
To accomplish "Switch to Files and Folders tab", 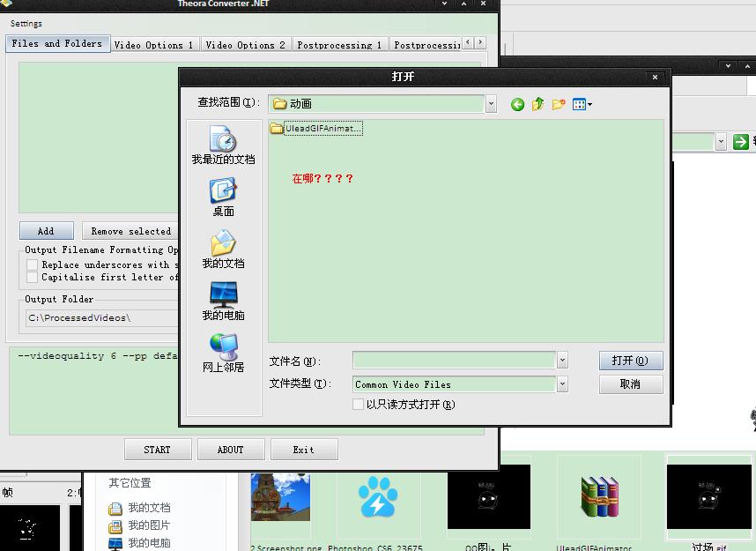I will (57, 43).
